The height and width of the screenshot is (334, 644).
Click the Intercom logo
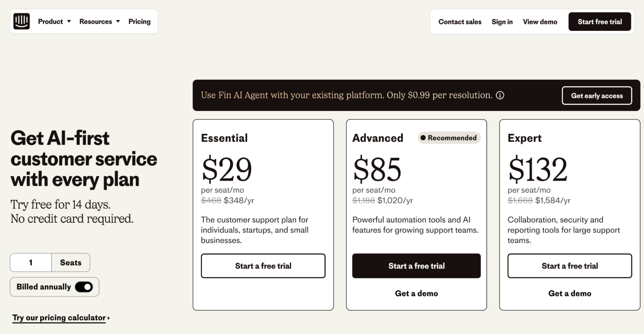[21, 21]
